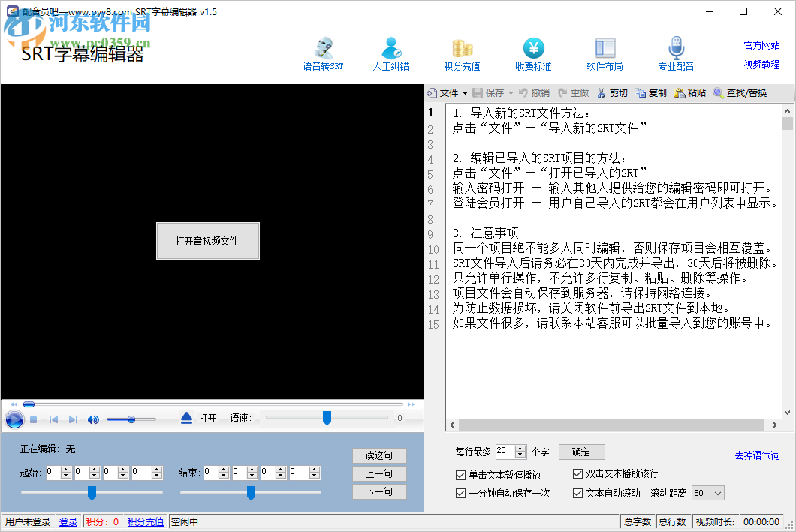
Task: Toggle 双击文本播放该行 option
Action: 577,473
